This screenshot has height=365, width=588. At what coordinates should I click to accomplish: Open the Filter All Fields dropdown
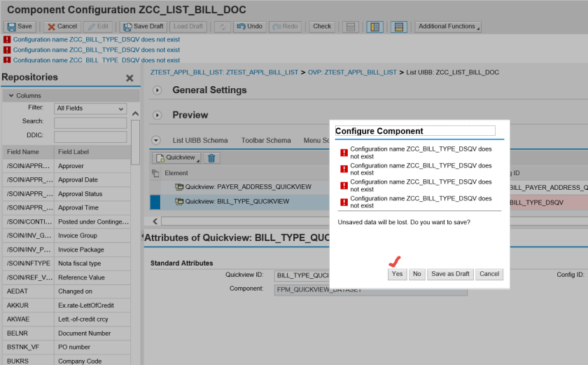90,109
